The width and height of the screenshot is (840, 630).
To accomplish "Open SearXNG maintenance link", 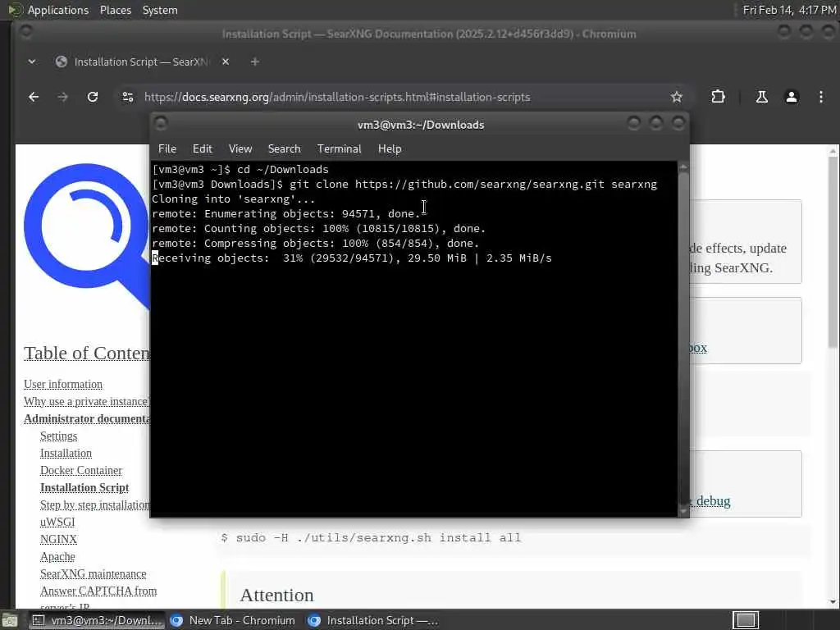I will pos(94,573).
